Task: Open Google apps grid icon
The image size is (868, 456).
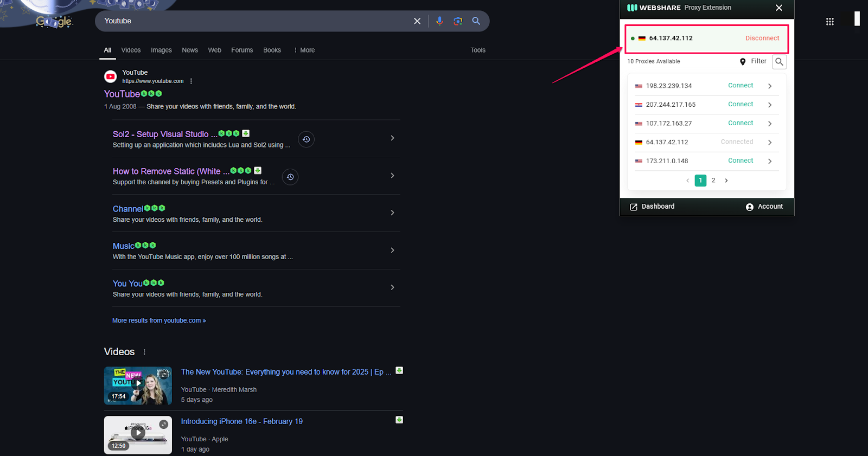Action: pyautogui.click(x=829, y=22)
